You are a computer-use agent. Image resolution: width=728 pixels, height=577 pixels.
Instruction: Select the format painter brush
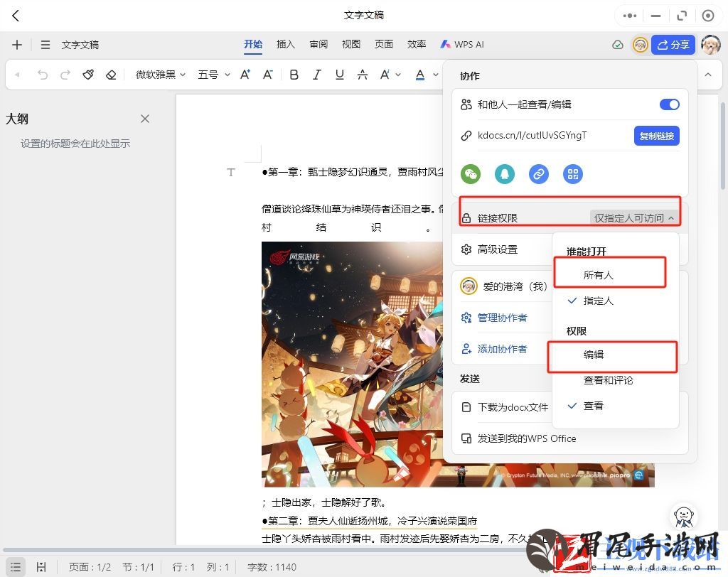[88, 75]
